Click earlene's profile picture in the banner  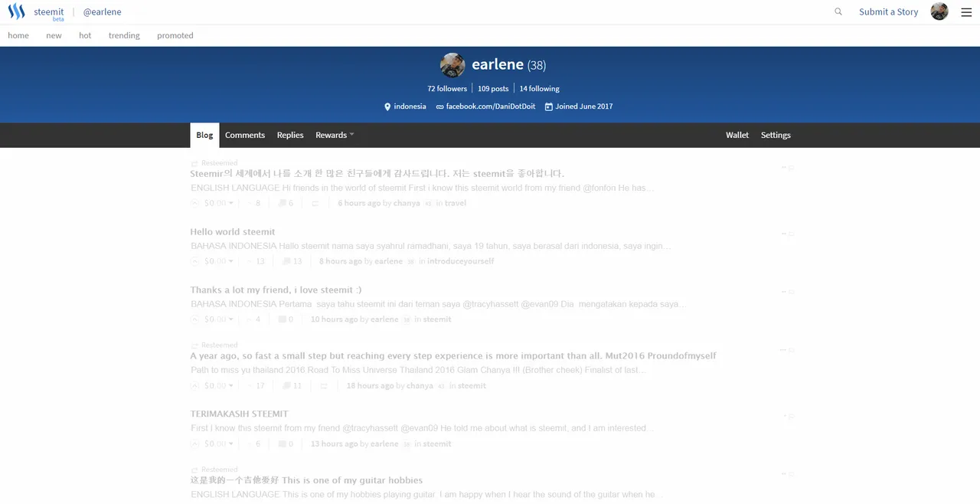[x=452, y=65]
